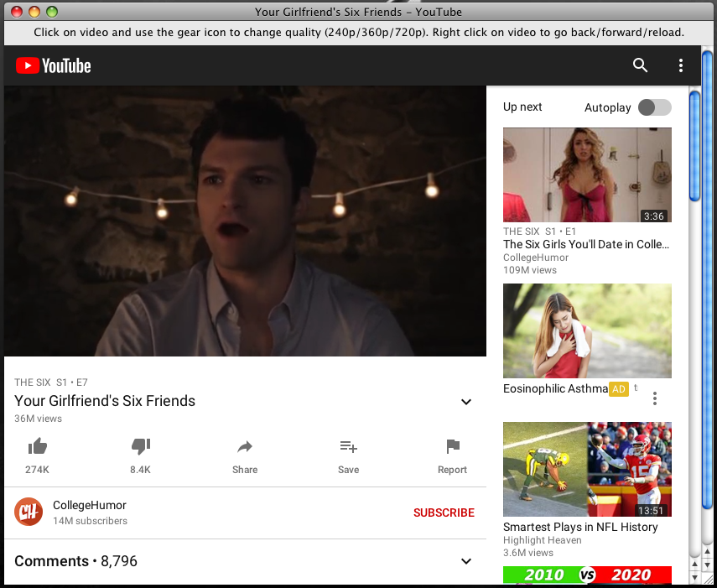Click the Share arrow icon

(x=245, y=447)
